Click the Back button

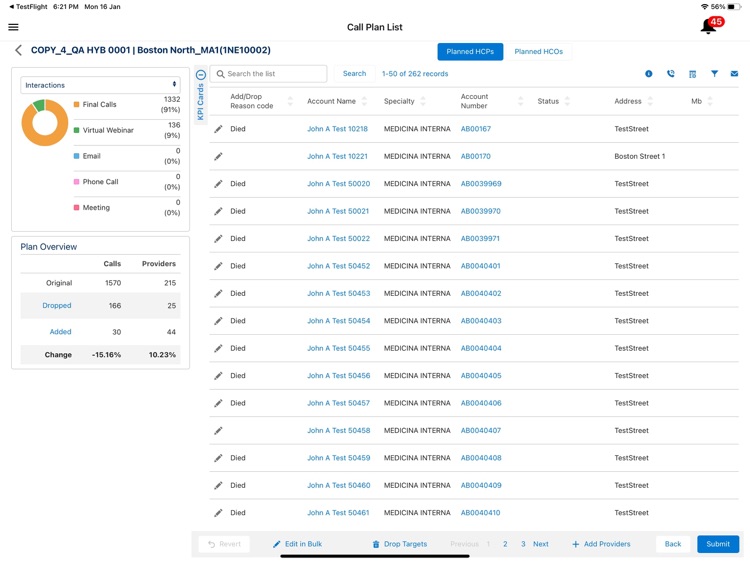coord(673,544)
